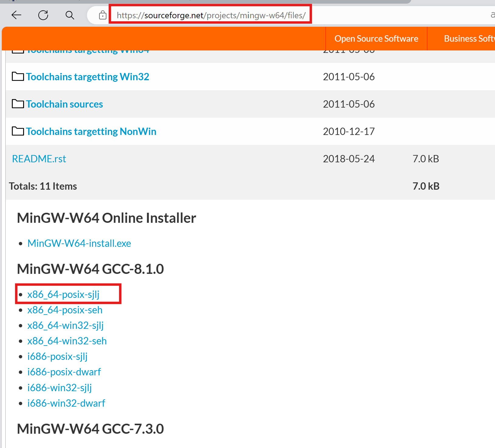Open Toolchains targetting Win32 folder
This screenshot has width=495, height=448.
pyautogui.click(x=88, y=77)
